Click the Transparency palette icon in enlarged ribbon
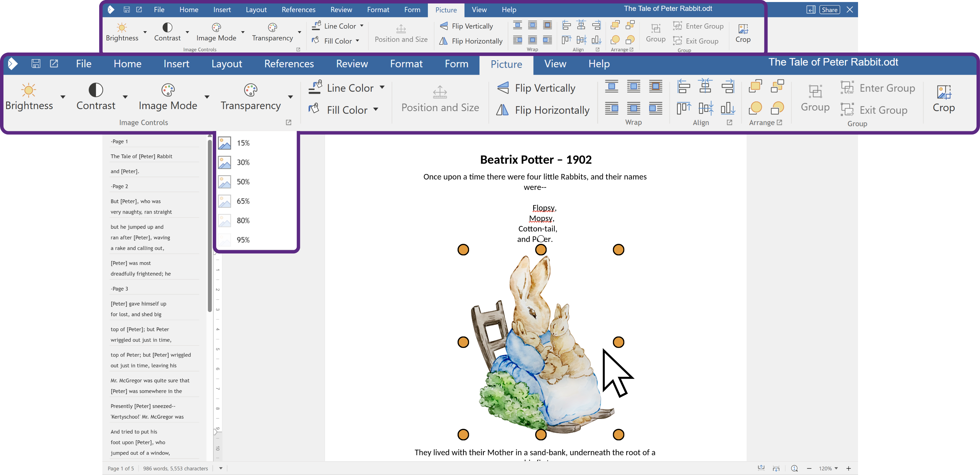Screen dimensions: 980x475 point(251,90)
